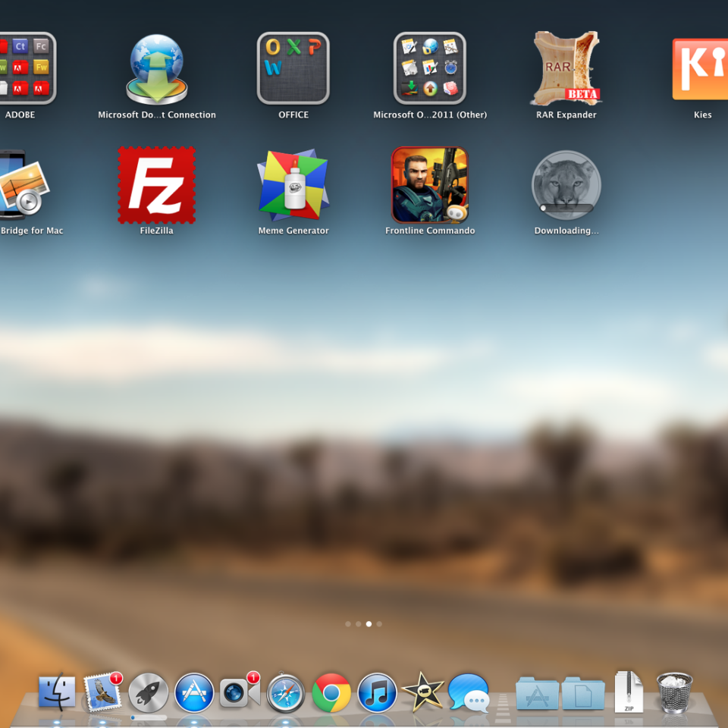Click the Downloading Mountain Lion progress icon
This screenshot has height=728, width=728.
pos(566,186)
